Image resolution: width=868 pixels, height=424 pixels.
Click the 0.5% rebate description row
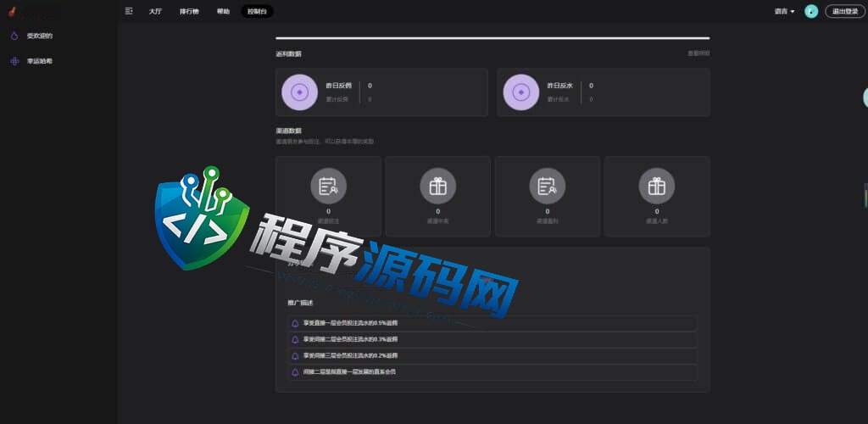pyautogui.click(x=492, y=323)
